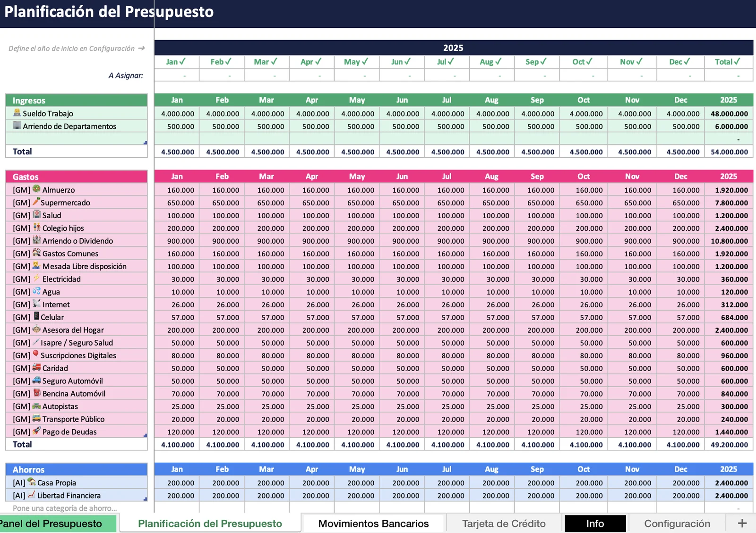Click the Gastos Comunes houses icon

pyautogui.click(x=36, y=253)
